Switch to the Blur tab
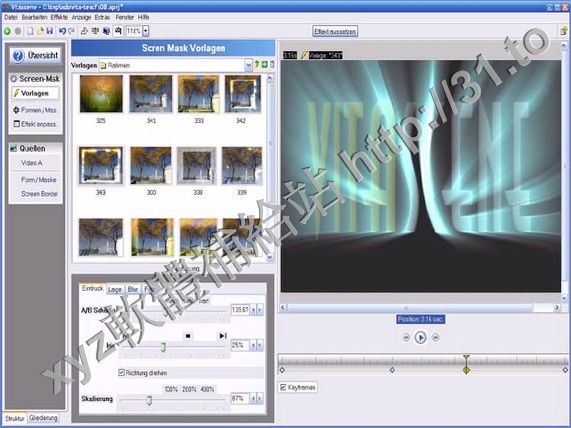The height and width of the screenshot is (428, 571). [133, 289]
